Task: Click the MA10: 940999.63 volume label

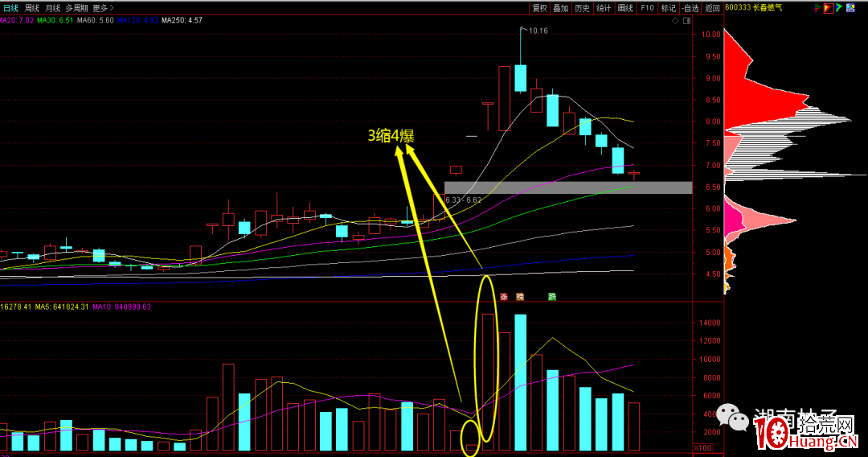Action: click(x=121, y=307)
